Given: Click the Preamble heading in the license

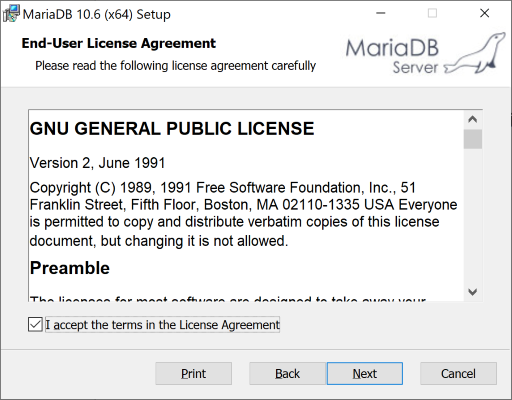Looking at the screenshot, I should [70, 268].
